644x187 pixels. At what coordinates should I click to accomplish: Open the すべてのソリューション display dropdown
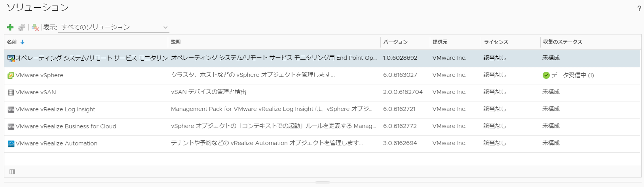click(x=114, y=27)
